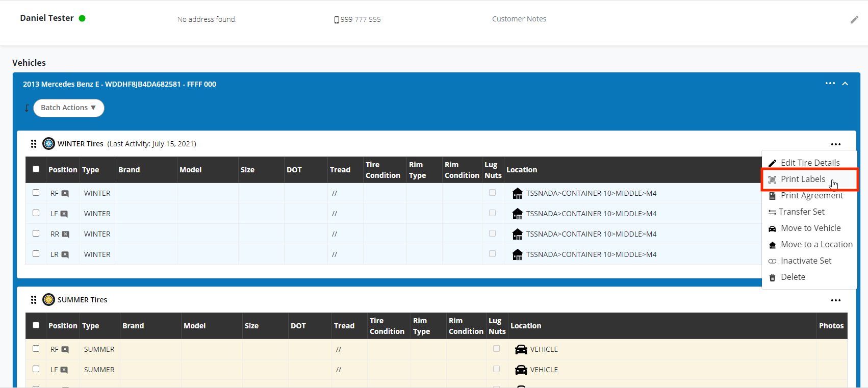
Task: Choose Print Labels from the menu
Action: tap(809, 179)
